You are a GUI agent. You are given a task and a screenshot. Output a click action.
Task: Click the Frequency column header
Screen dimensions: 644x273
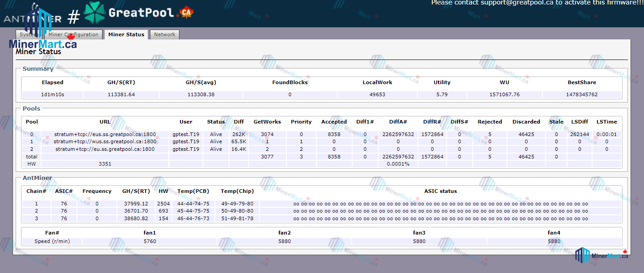tap(97, 191)
